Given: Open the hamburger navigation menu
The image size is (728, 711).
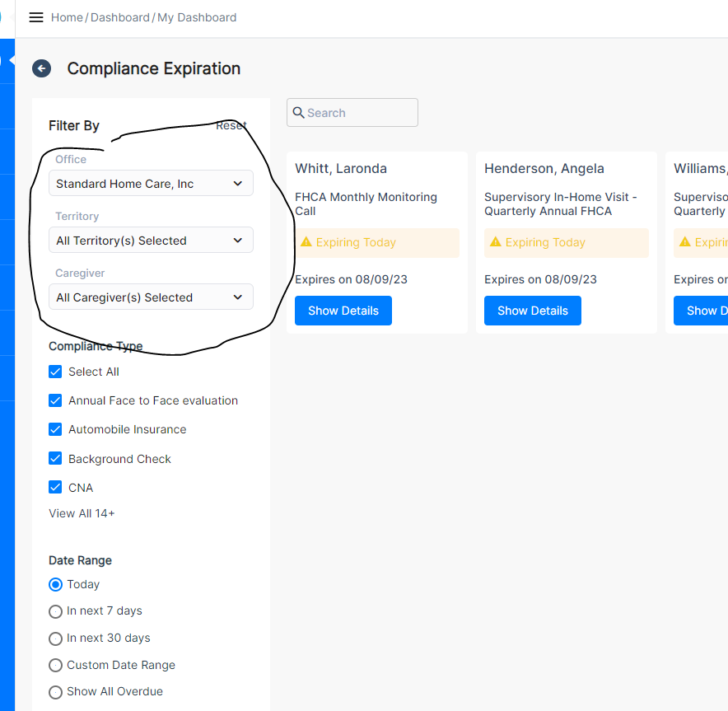Looking at the screenshot, I should click(36, 17).
